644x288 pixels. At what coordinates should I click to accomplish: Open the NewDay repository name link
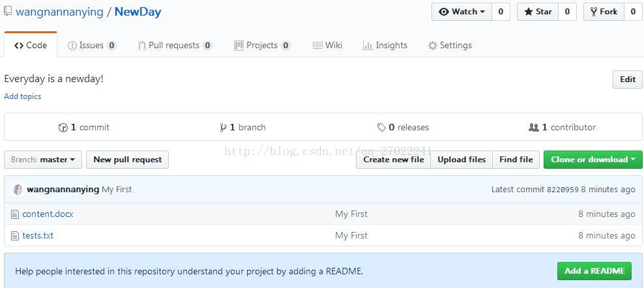138,12
